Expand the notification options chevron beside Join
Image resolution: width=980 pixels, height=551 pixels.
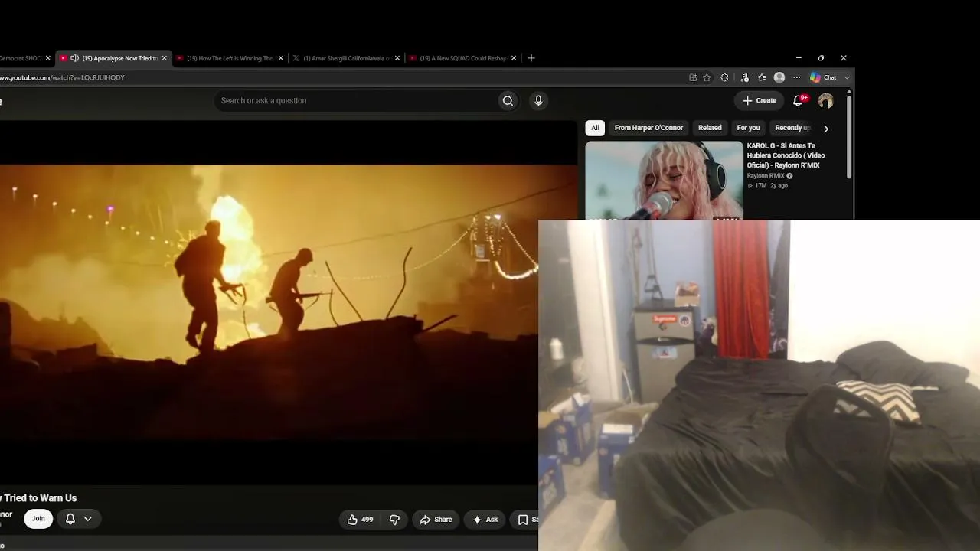coord(87,519)
